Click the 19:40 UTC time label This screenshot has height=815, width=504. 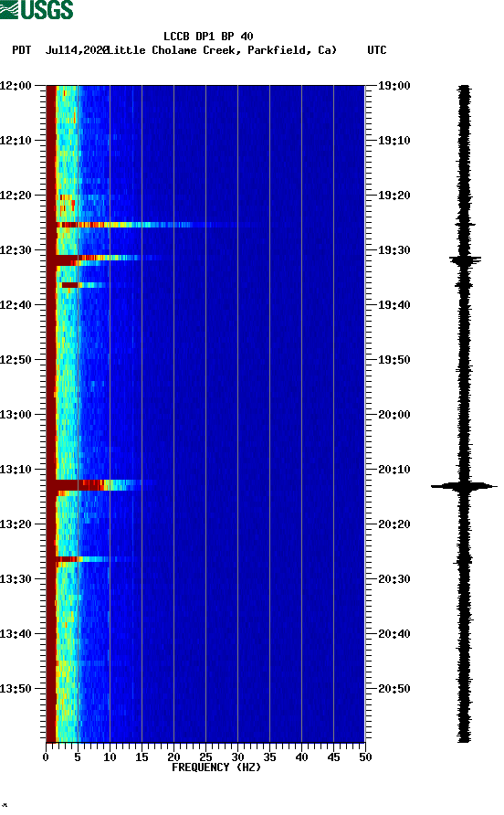(x=394, y=305)
